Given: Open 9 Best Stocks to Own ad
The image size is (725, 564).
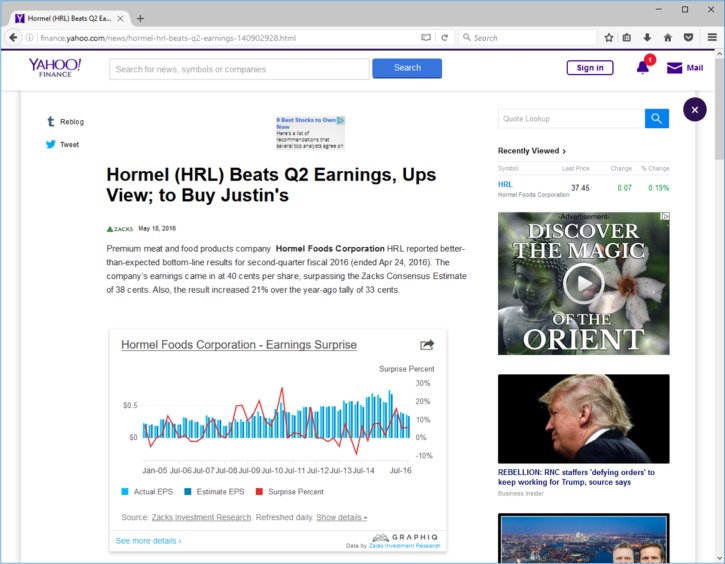Looking at the screenshot, I should [x=310, y=133].
